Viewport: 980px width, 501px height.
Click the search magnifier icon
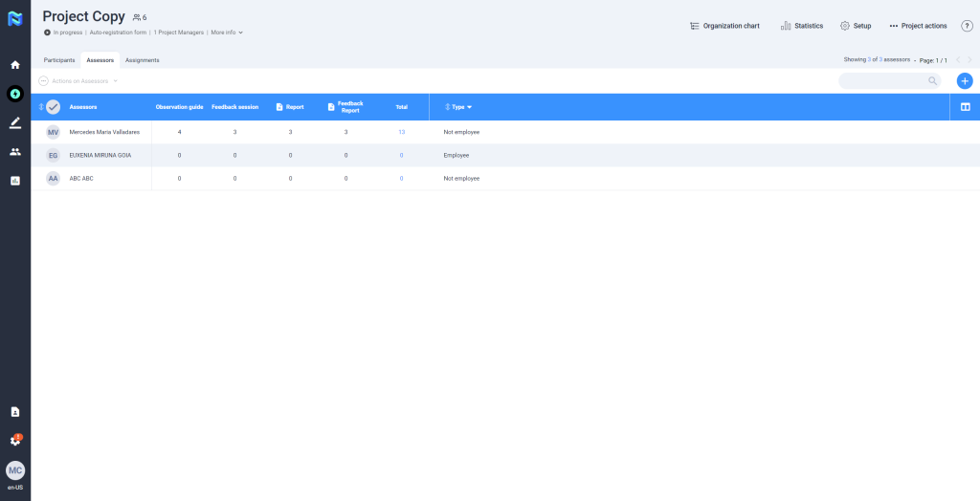[x=932, y=81]
